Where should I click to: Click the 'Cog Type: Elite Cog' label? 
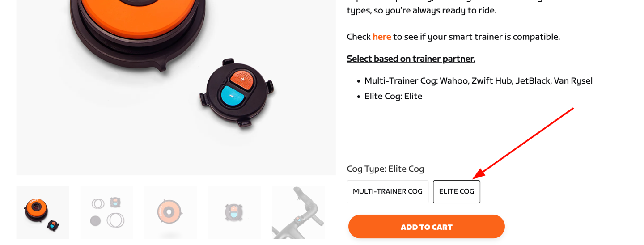[x=386, y=169]
